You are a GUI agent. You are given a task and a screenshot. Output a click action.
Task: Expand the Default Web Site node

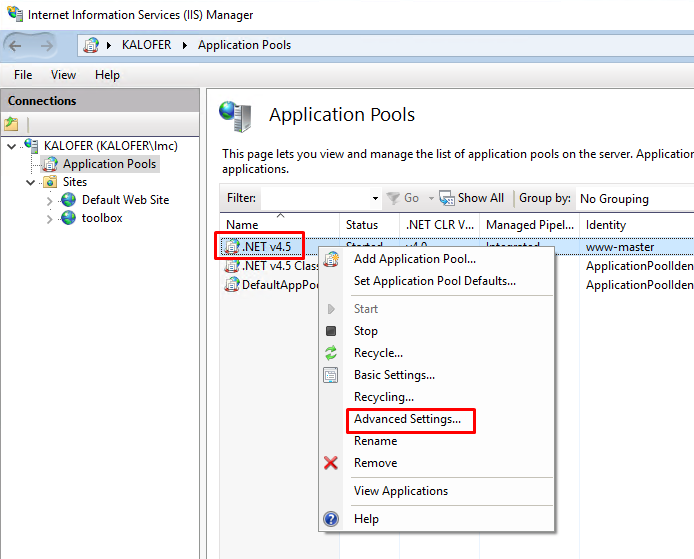point(50,201)
